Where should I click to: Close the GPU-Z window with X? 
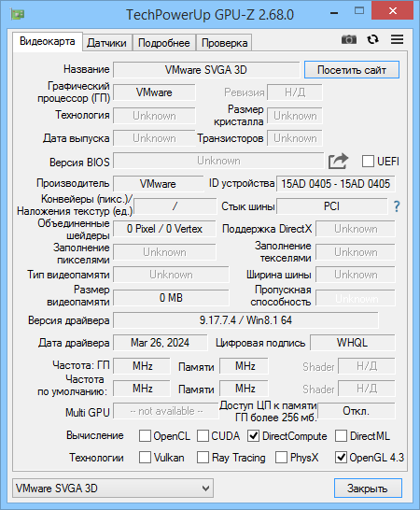(392, 11)
